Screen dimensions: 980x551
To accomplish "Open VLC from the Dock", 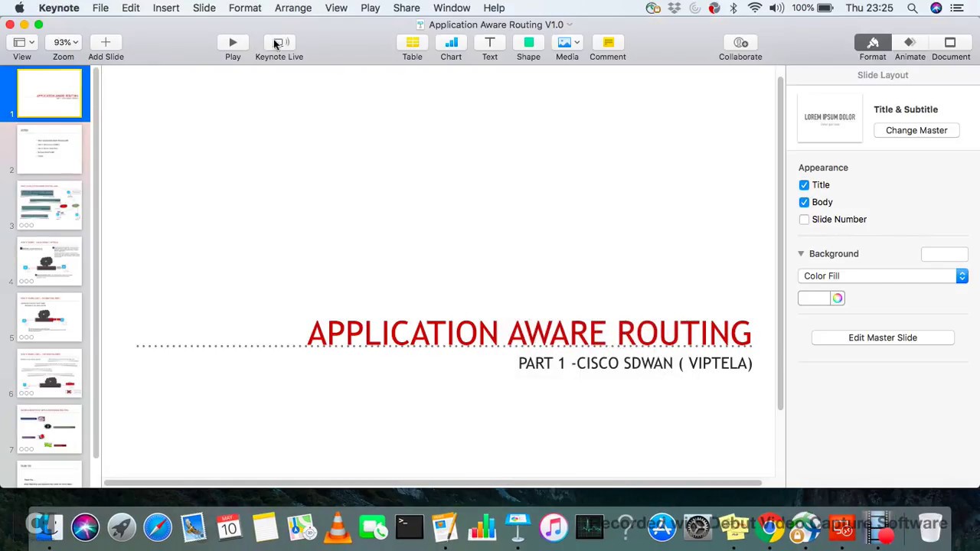I will (338, 527).
